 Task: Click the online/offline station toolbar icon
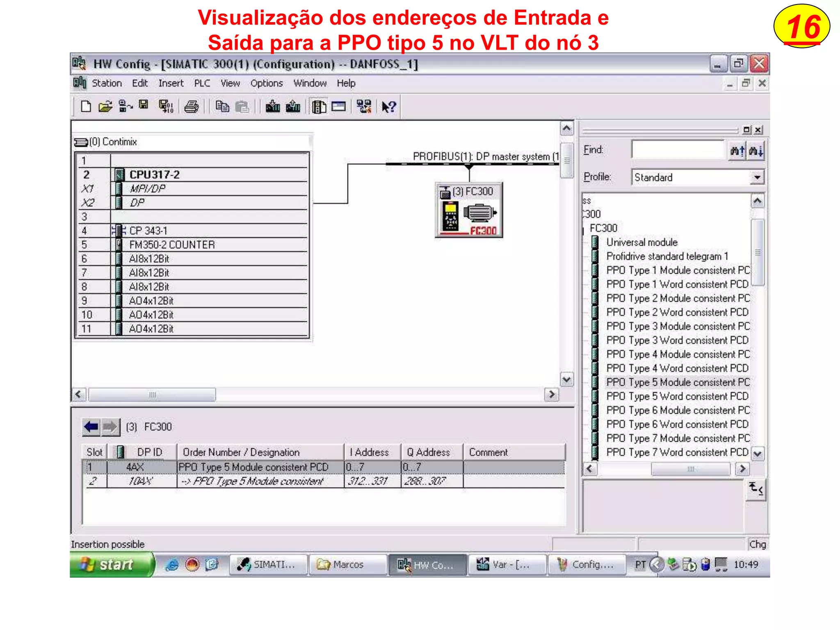click(x=125, y=107)
